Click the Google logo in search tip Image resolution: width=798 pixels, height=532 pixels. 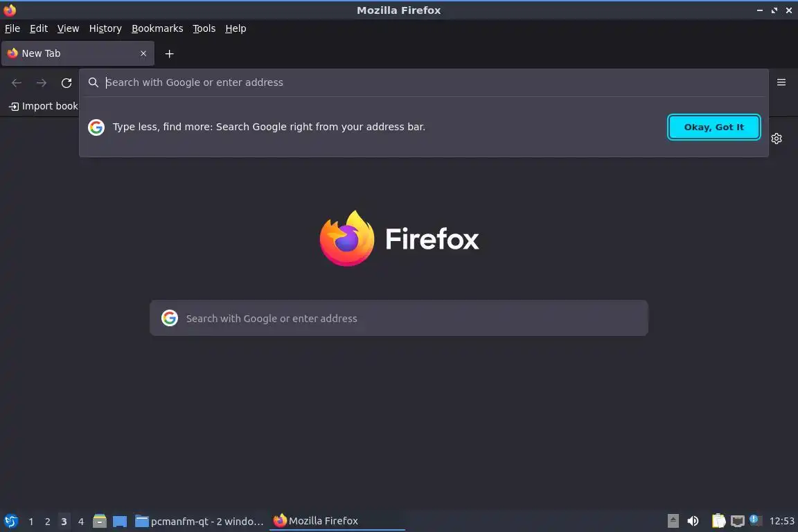click(x=96, y=127)
